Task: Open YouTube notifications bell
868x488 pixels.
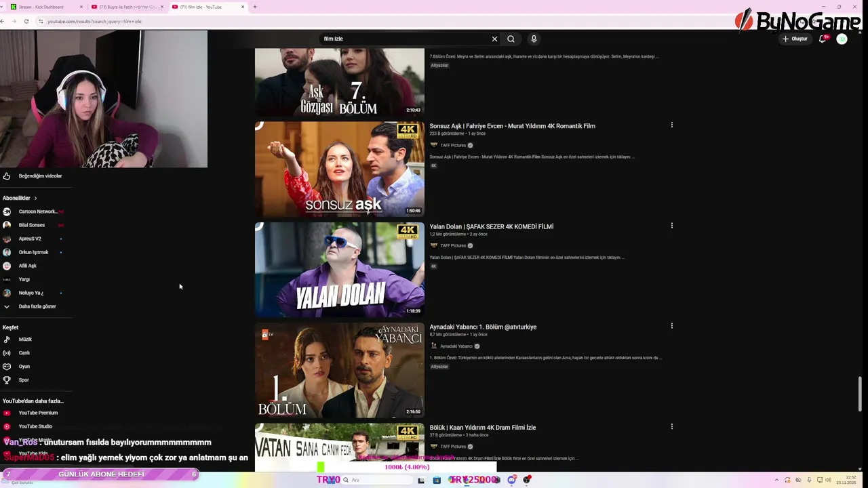Action: coord(823,39)
